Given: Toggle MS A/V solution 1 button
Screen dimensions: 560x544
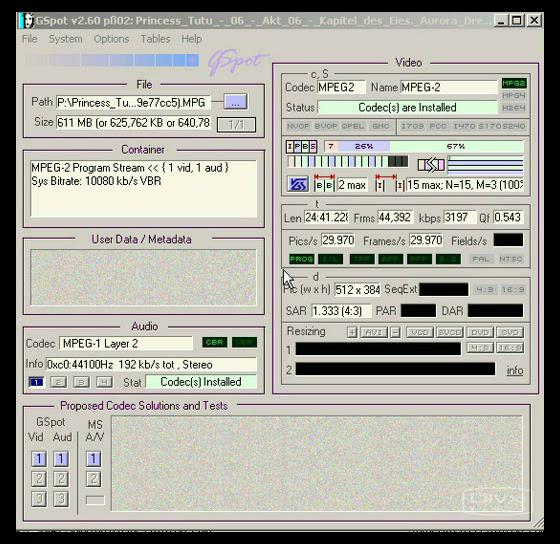Looking at the screenshot, I should (93, 459).
